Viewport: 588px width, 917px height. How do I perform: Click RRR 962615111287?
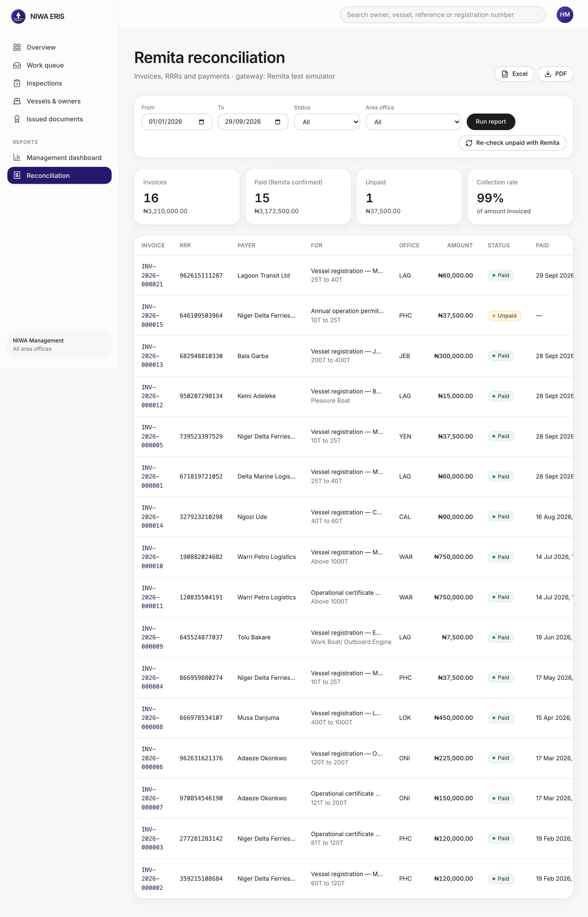(201, 275)
